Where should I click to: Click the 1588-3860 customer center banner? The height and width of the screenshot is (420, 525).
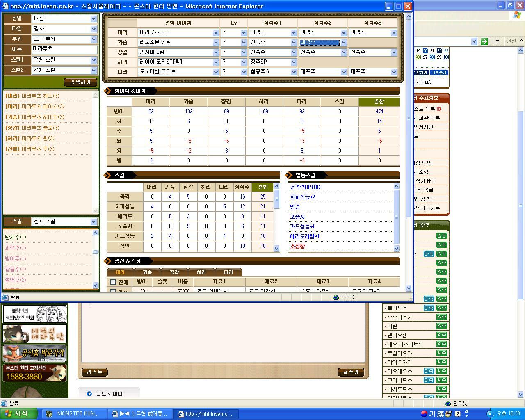[x=34, y=373]
